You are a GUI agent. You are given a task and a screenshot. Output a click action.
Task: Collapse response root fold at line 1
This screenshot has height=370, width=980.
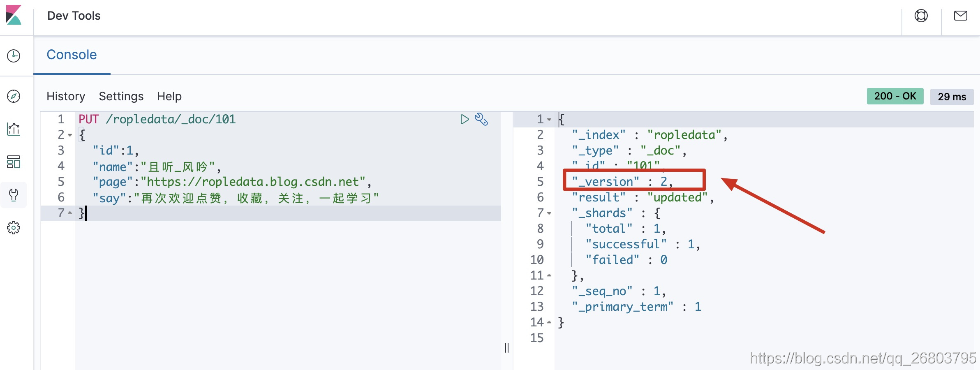coord(549,119)
